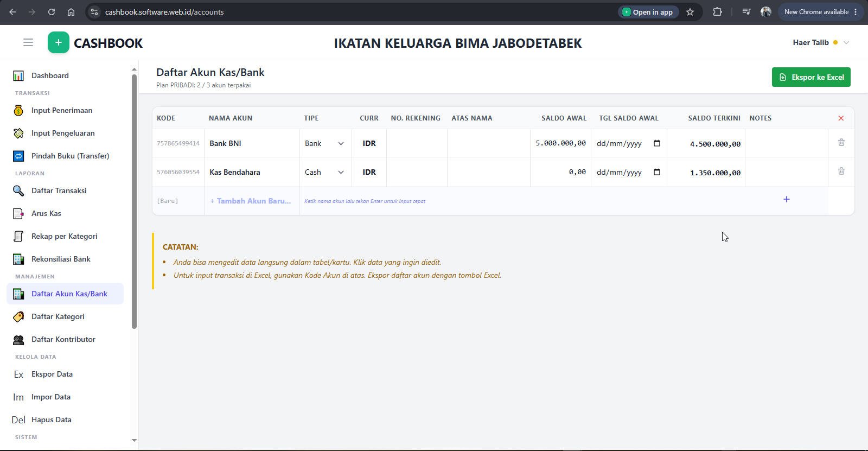This screenshot has height=451, width=868.
Task: Click the Kas Bendahara Atas Nama field
Action: 489,172
